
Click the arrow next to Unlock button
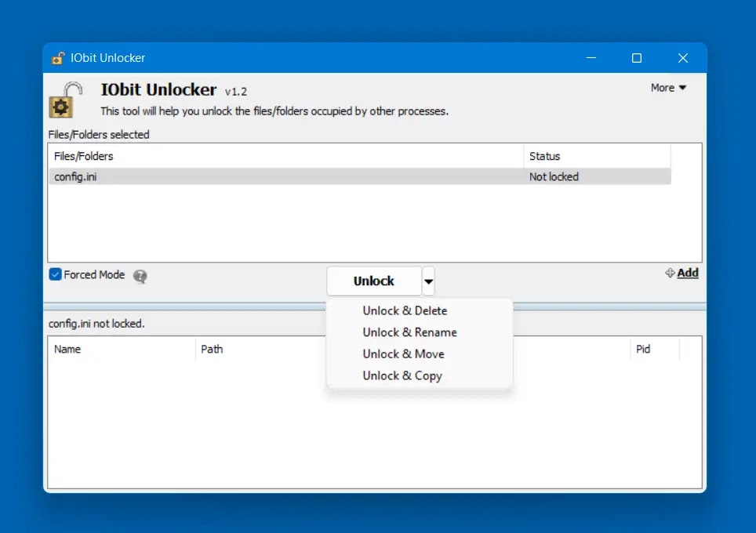(429, 281)
